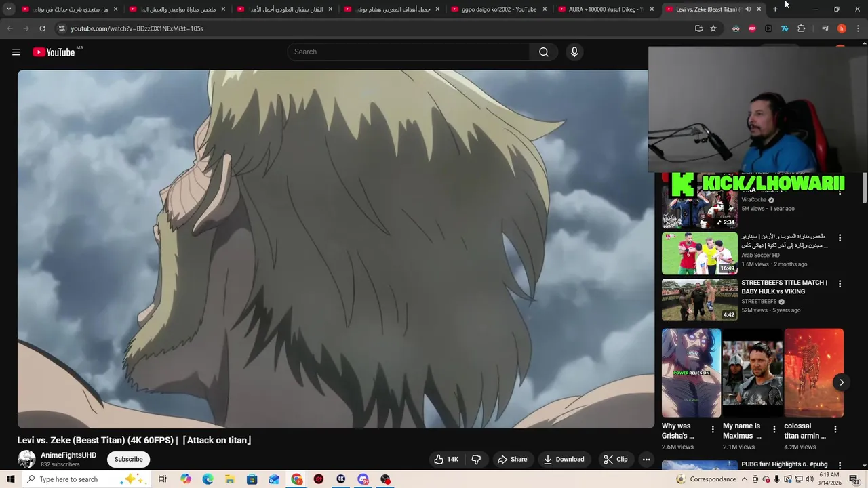Go back in browser history
The width and height of the screenshot is (868, 488).
tap(9, 28)
